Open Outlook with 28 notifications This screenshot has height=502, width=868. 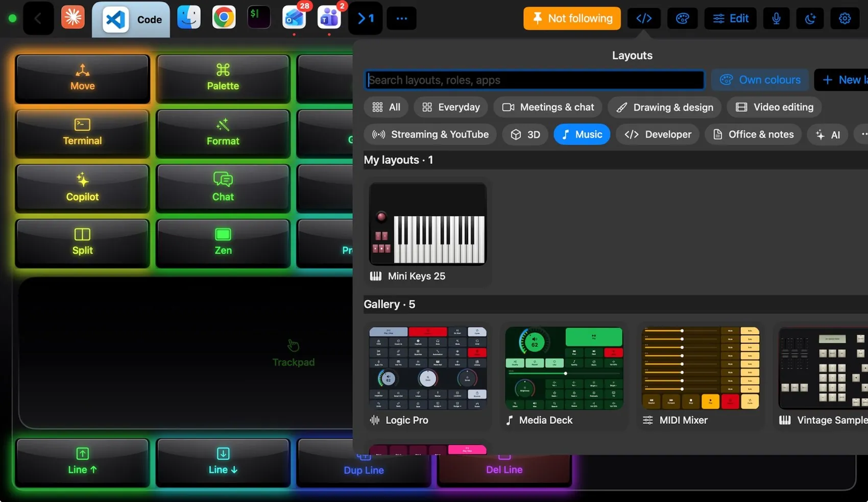[x=295, y=18]
